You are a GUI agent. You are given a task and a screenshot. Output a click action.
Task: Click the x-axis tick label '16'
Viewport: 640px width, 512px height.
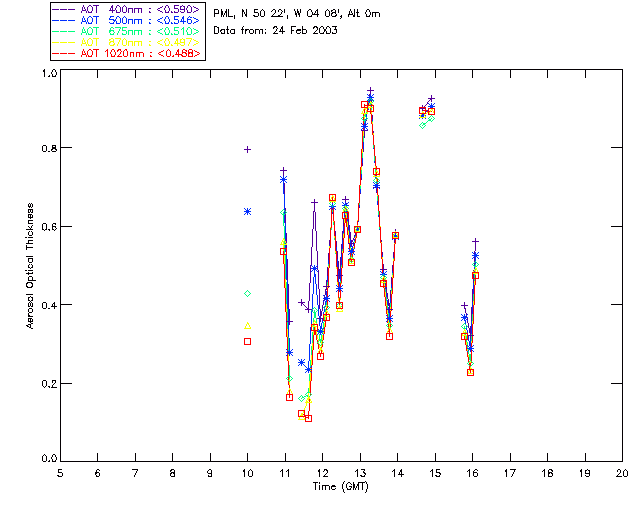(x=473, y=473)
